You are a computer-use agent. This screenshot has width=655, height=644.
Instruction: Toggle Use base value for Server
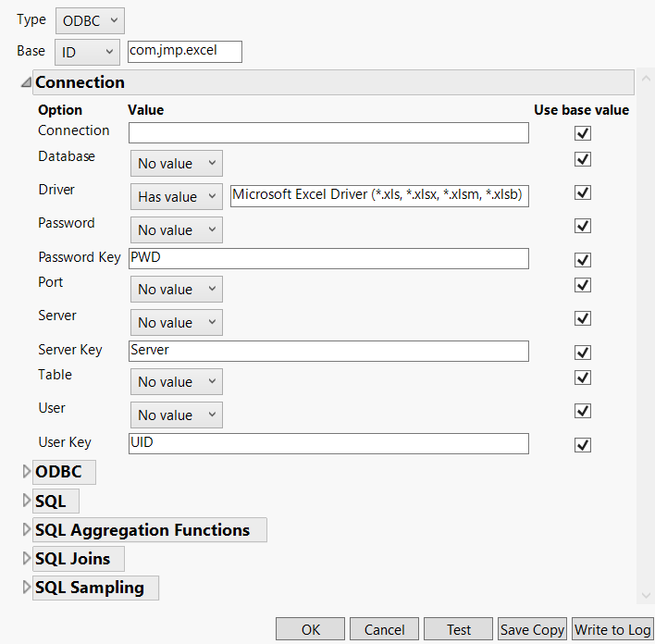pyautogui.click(x=582, y=318)
